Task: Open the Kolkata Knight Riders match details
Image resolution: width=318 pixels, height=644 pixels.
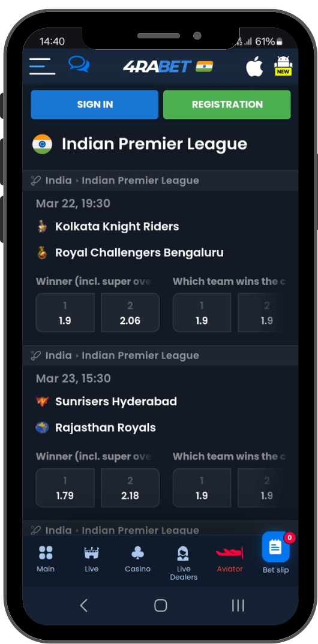Action: coord(117,226)
